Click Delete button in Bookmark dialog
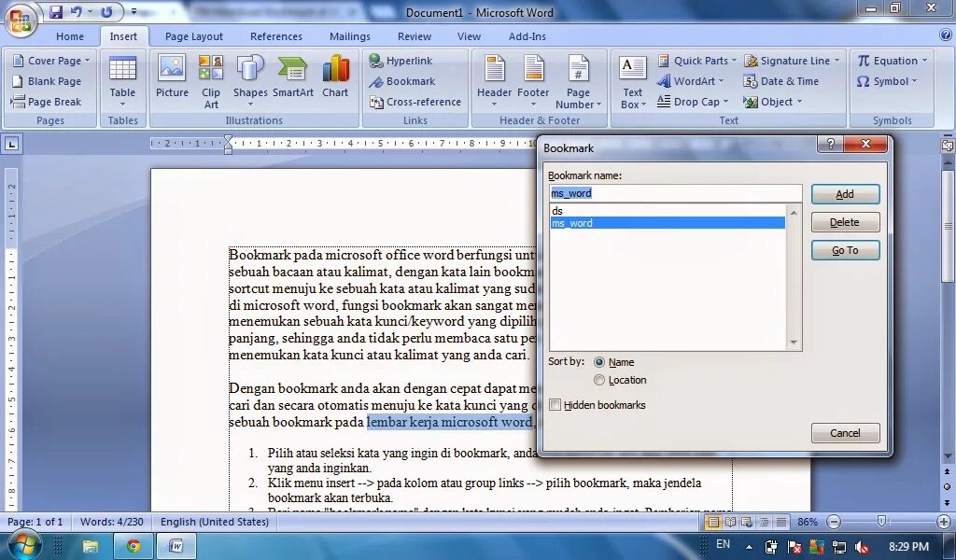 coord(845,222)
